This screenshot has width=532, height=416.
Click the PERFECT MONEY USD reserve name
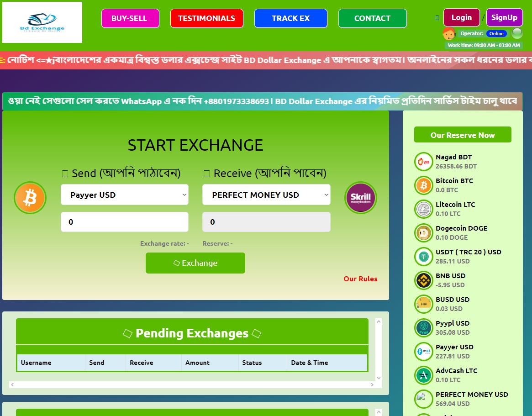pyautogui.click(x=472, y=395)
